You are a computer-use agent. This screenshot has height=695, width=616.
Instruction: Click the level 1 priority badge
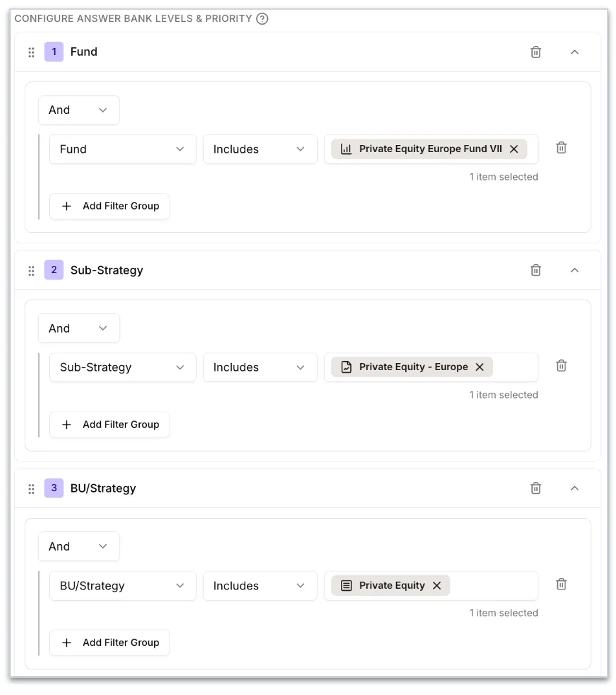[54, 52]
